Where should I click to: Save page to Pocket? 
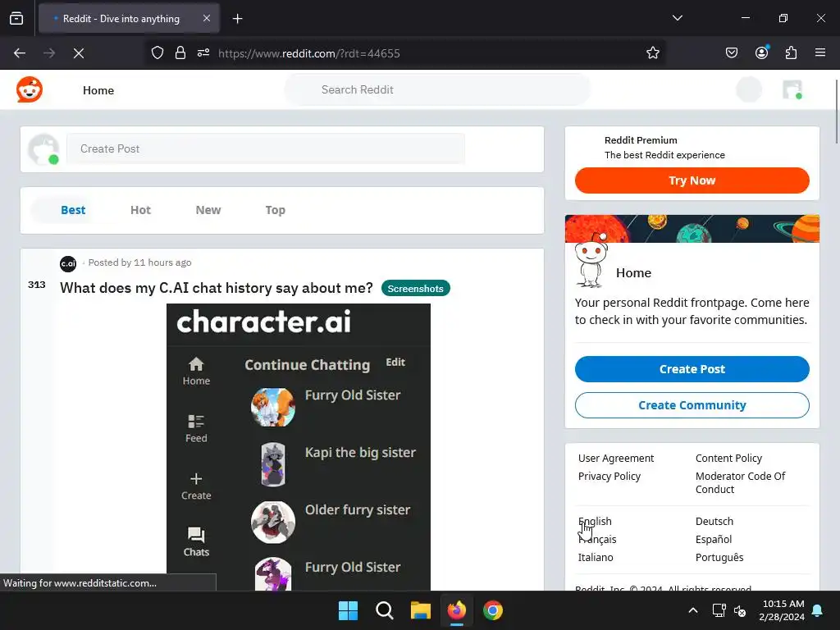(x=731, y=53)
